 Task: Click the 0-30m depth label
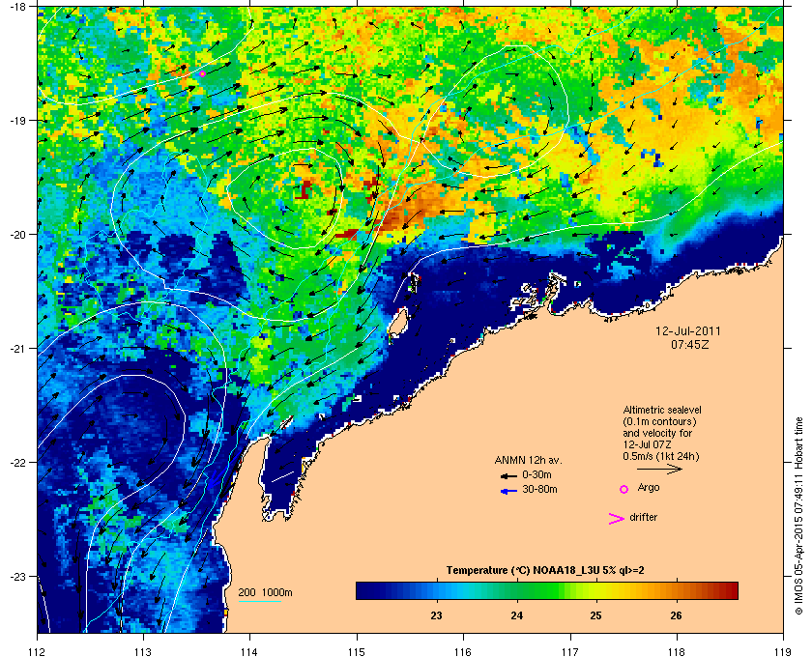(x=536, y=474)
